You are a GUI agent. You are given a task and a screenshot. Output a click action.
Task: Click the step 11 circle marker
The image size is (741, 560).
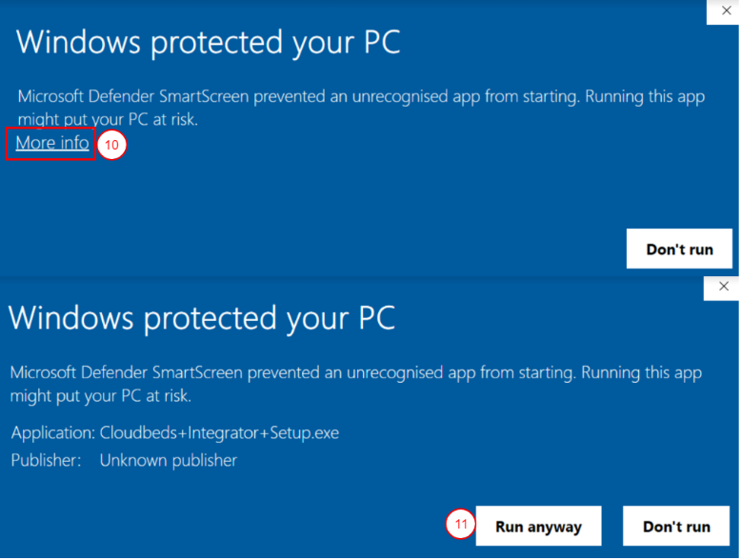pos(461,526)
